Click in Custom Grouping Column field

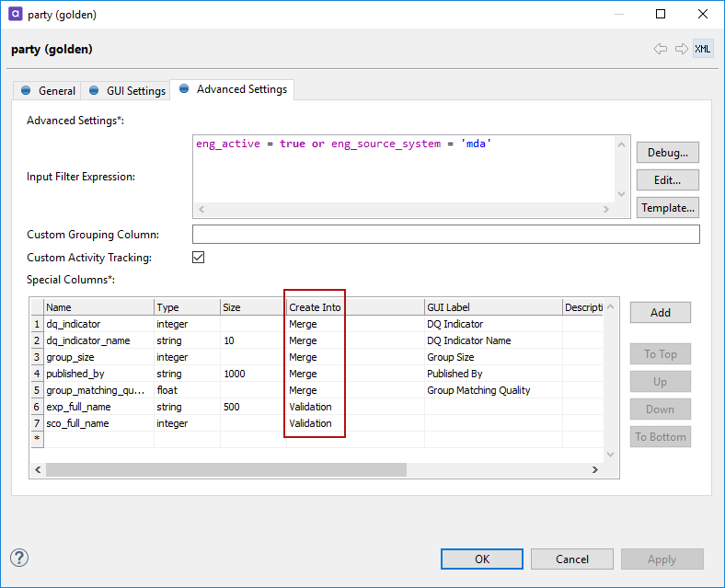pos(445,235)
